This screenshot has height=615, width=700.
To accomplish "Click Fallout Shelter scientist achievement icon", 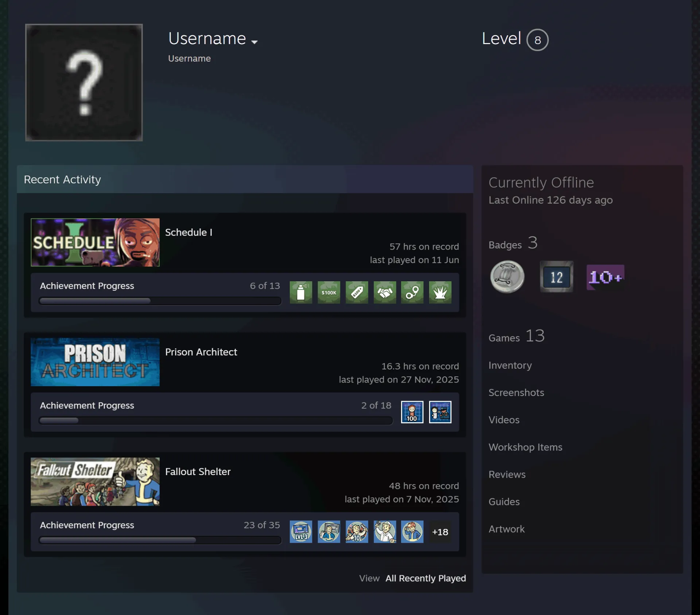I will pyautogui.click(x=385, y=532).
